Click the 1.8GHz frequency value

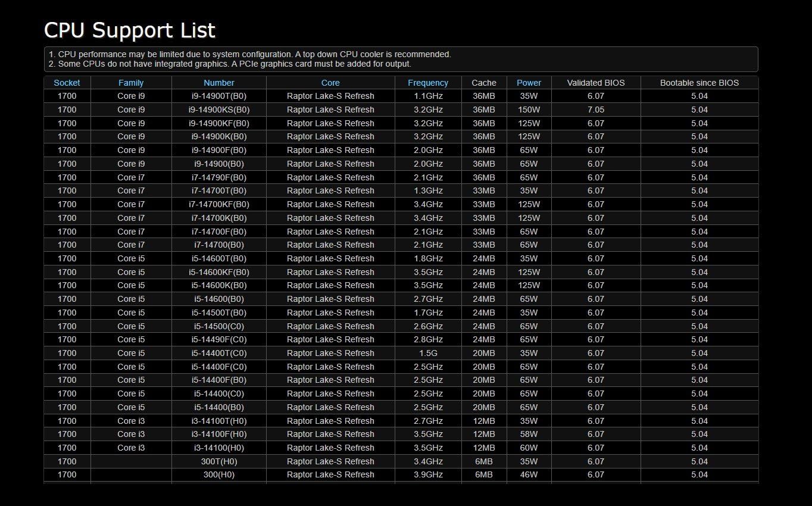pyautogui.click(x=429, y=258)
